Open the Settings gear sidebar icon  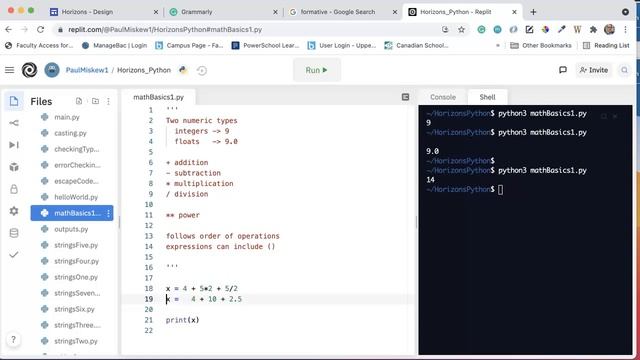pyautogui.click(x=14, y=211)
